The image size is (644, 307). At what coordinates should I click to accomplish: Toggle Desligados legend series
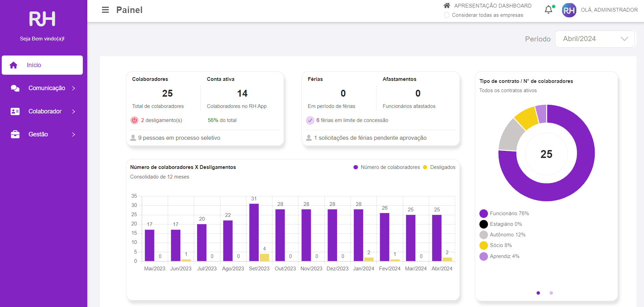point(439,167)
